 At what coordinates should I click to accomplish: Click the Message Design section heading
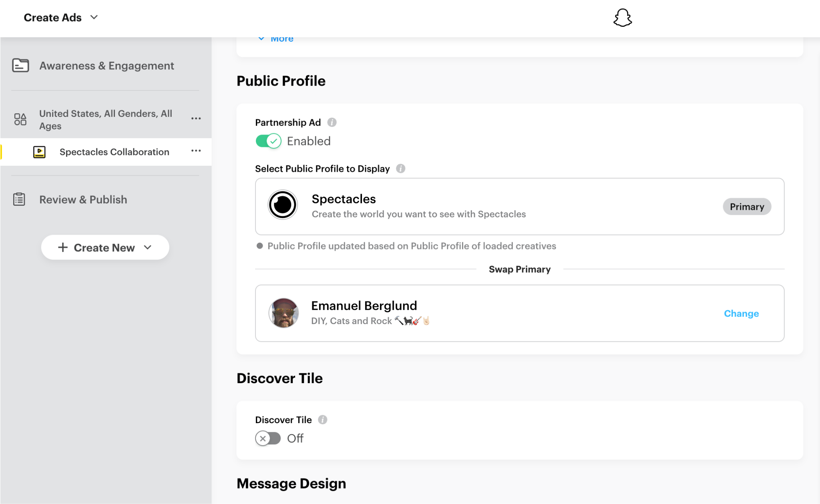pos(291,484)
